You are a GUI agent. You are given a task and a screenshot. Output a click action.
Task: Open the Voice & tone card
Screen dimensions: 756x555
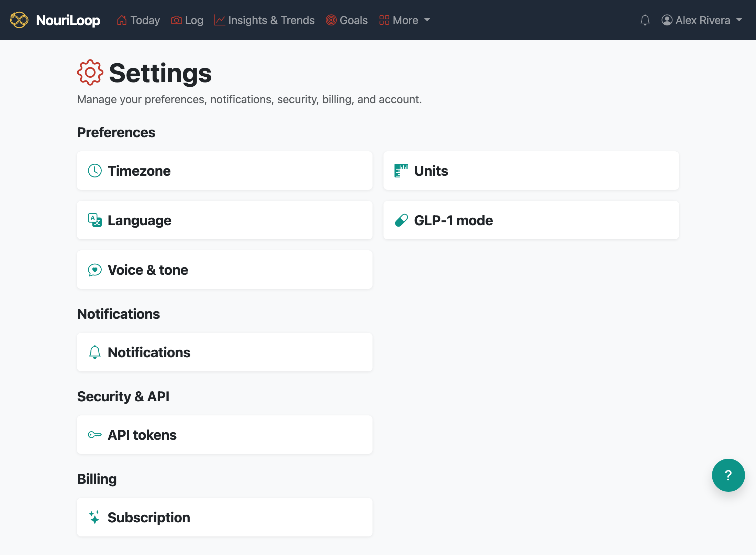(225, 270)
